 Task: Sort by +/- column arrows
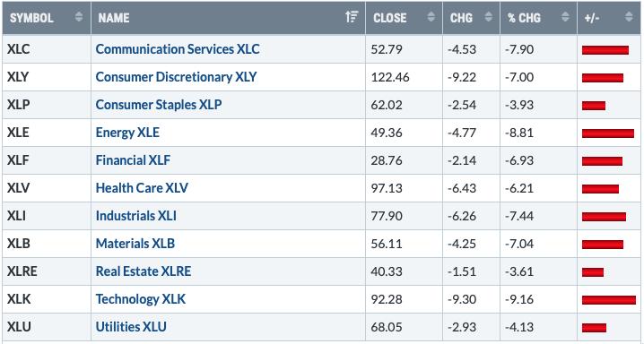629,17
